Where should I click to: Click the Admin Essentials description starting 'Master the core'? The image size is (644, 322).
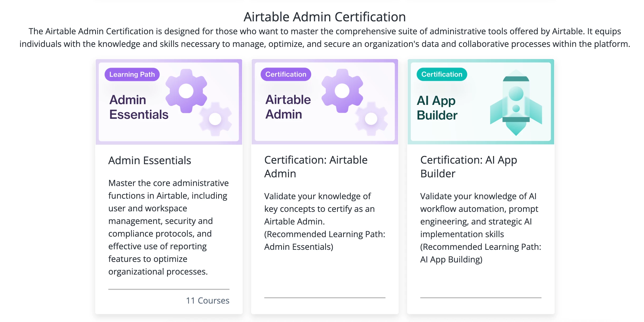(169, 227)
